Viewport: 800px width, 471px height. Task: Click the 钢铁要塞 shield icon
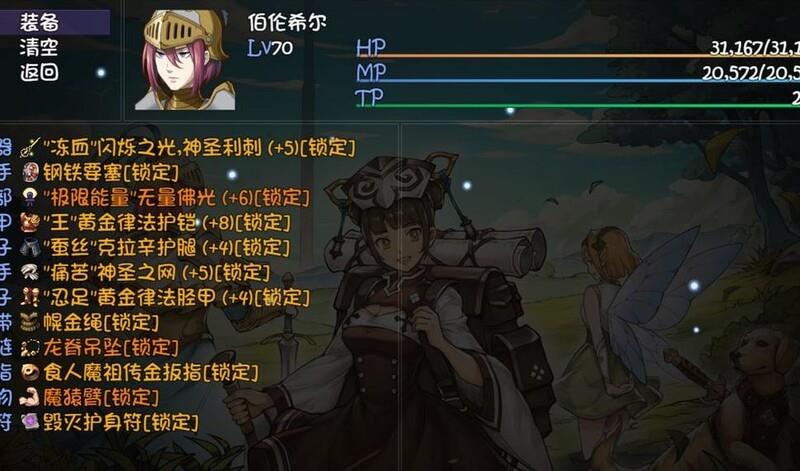coord(30,172)
